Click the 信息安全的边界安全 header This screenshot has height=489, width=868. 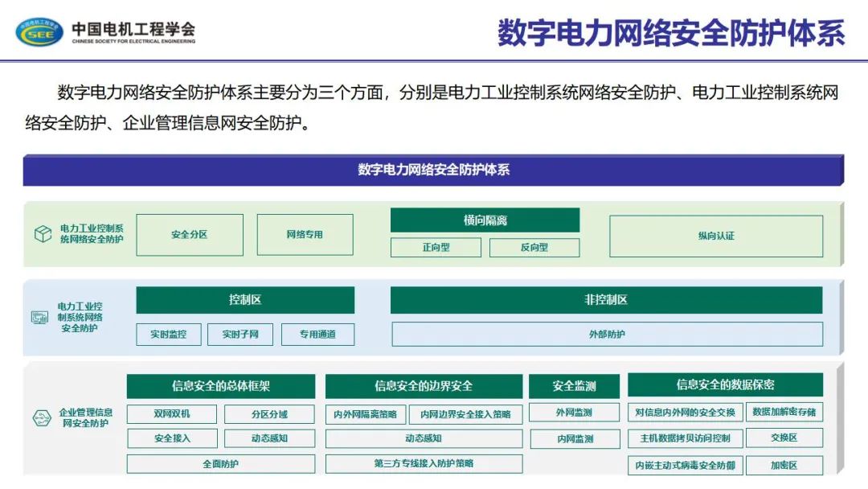[x=424, y=387]
